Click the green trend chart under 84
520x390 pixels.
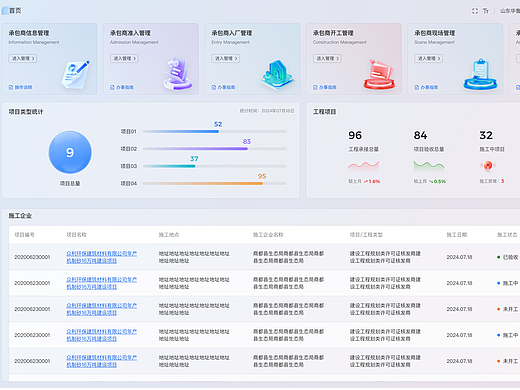tap(429, 165)
